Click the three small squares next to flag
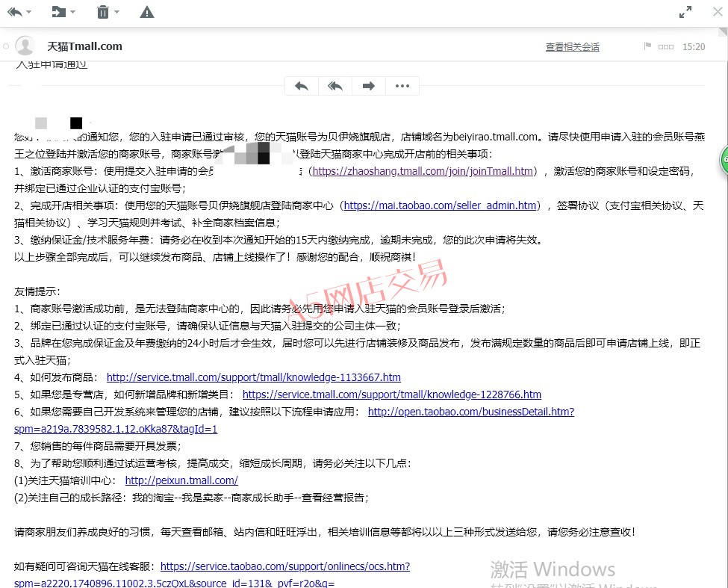 (666, 47)
